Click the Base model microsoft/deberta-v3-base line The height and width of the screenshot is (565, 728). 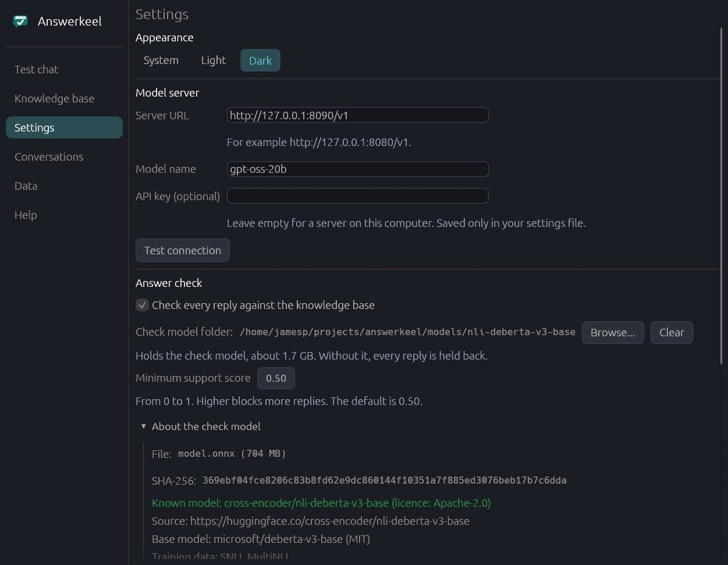click(x=261, y=539)
